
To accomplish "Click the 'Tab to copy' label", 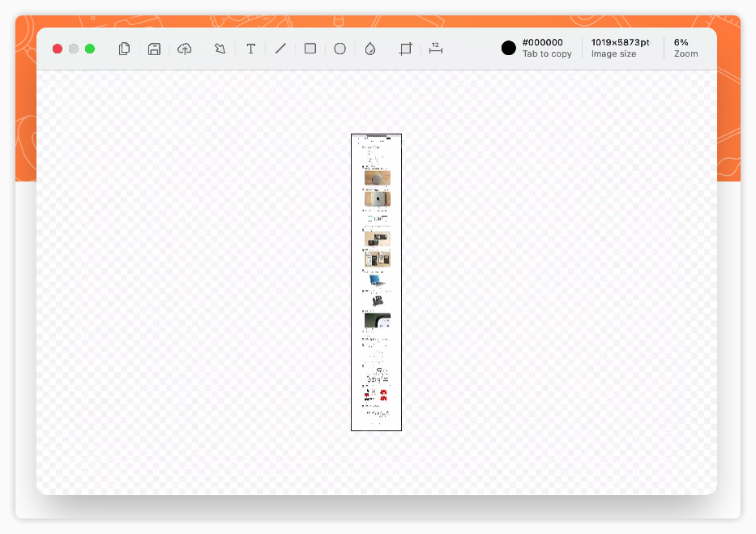I will 547,54.
